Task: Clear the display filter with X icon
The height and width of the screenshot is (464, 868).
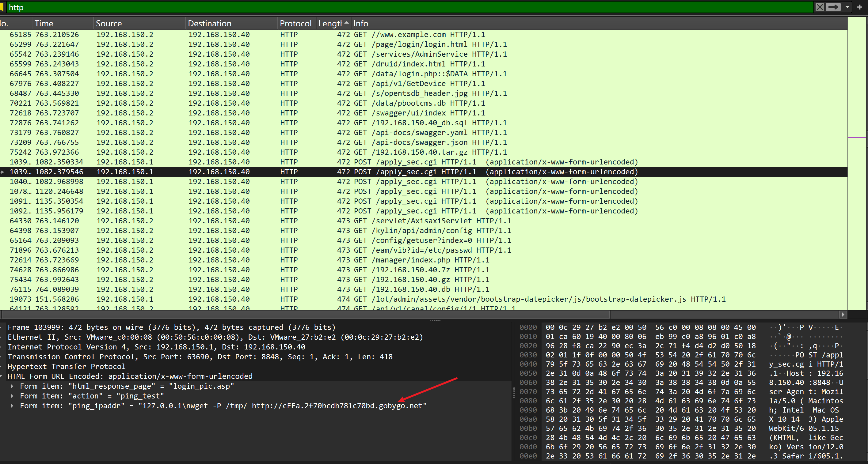Action: pos(820,7)
